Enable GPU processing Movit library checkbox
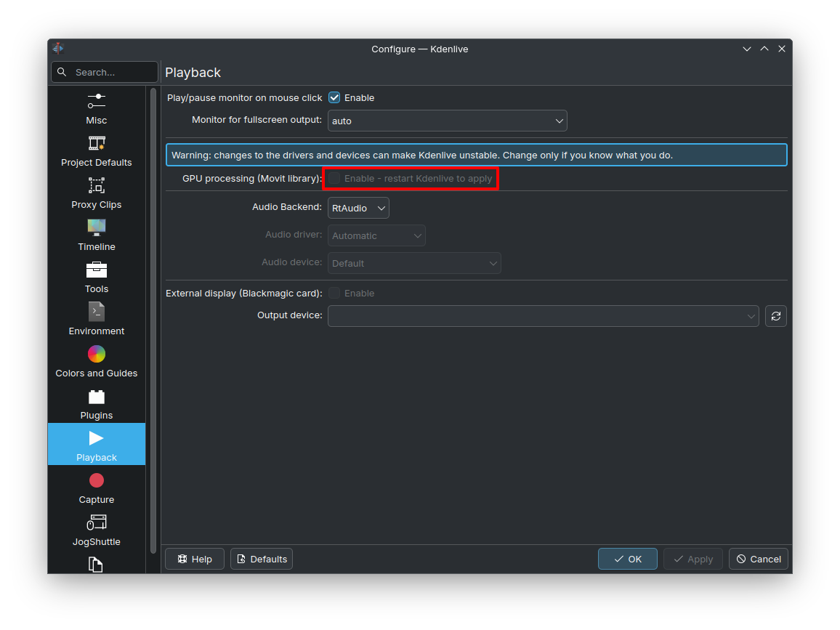Viewport: 840px width, 630px height. click(334, 179)
